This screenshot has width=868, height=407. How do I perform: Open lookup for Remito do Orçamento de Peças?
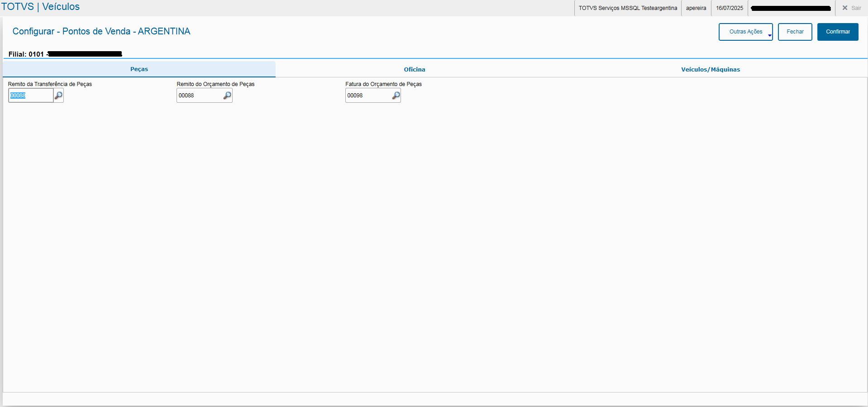227,96
